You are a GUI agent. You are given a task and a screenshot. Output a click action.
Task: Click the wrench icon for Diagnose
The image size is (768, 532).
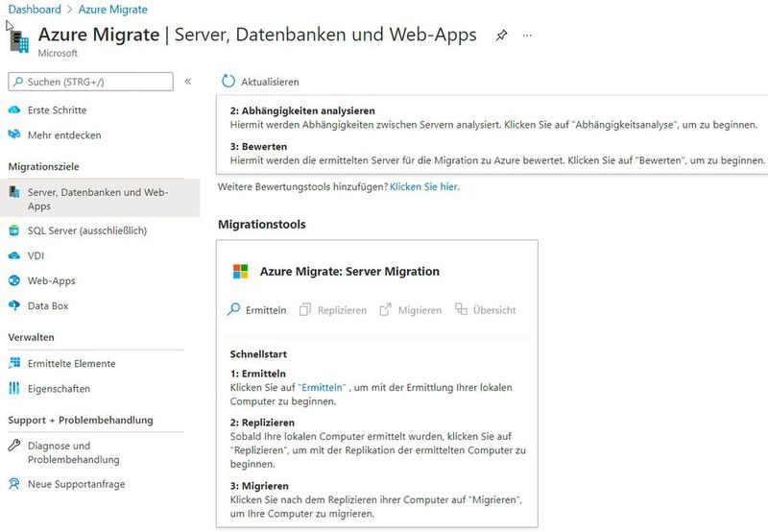(x=14, y=446)
